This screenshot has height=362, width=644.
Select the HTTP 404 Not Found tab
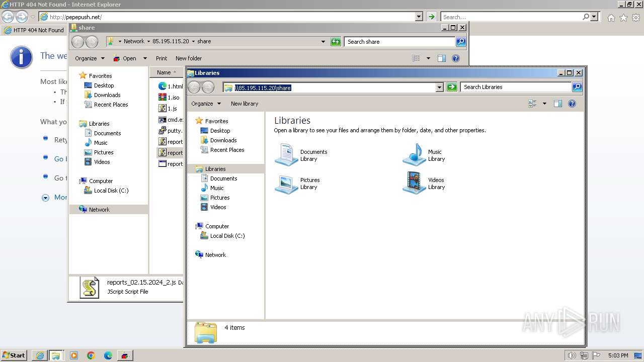coord(34,30)
